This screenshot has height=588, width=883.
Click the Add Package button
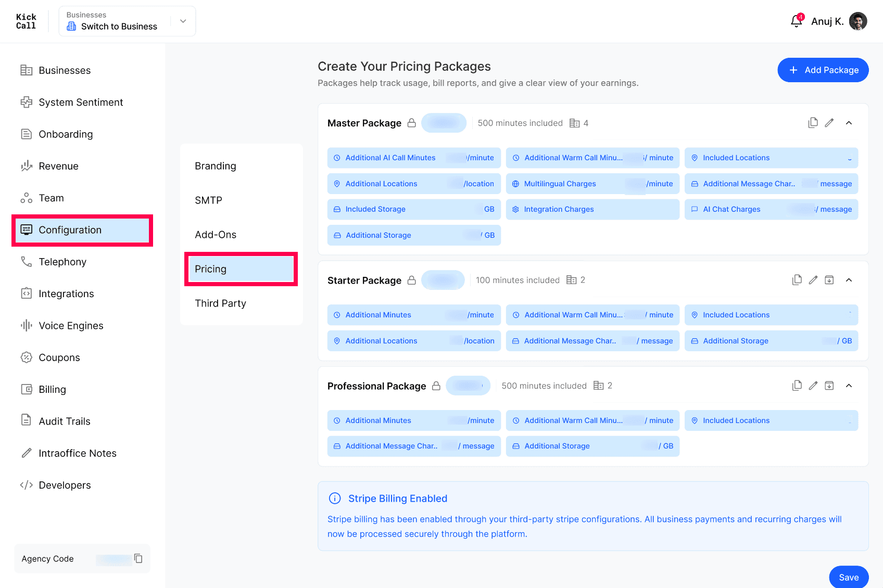(x=823, y=70)
